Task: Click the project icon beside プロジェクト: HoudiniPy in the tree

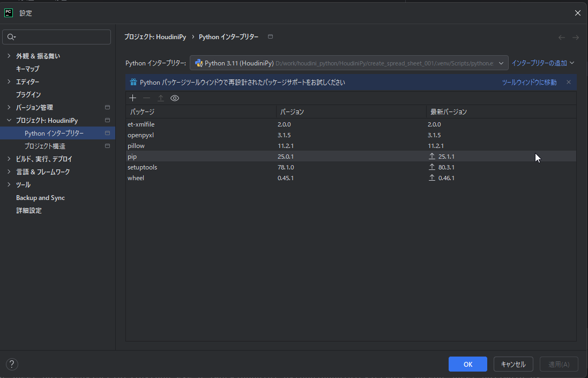Action: click(x=107, y=120)
